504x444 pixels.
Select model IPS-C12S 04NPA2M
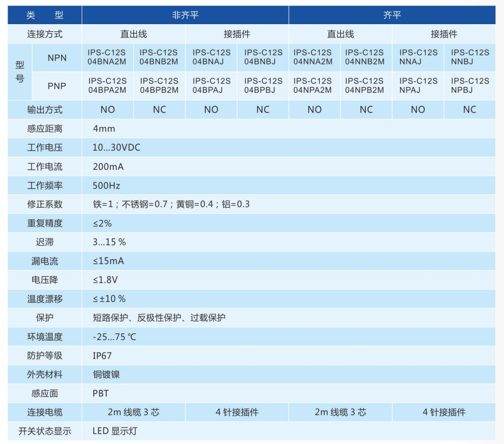pos(314,86)
